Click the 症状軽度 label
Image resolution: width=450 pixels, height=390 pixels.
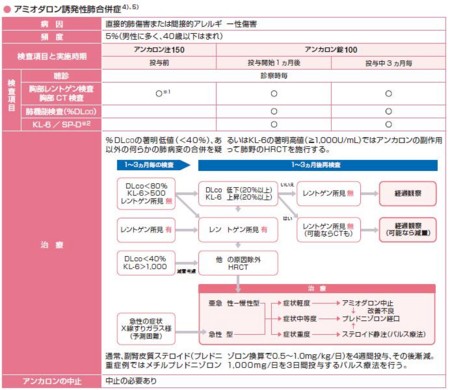(x=296, y=303)
